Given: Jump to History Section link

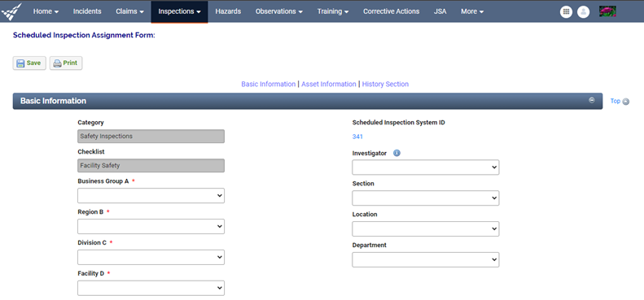Looking at the screenshot, I should click(x=385, y=84).
